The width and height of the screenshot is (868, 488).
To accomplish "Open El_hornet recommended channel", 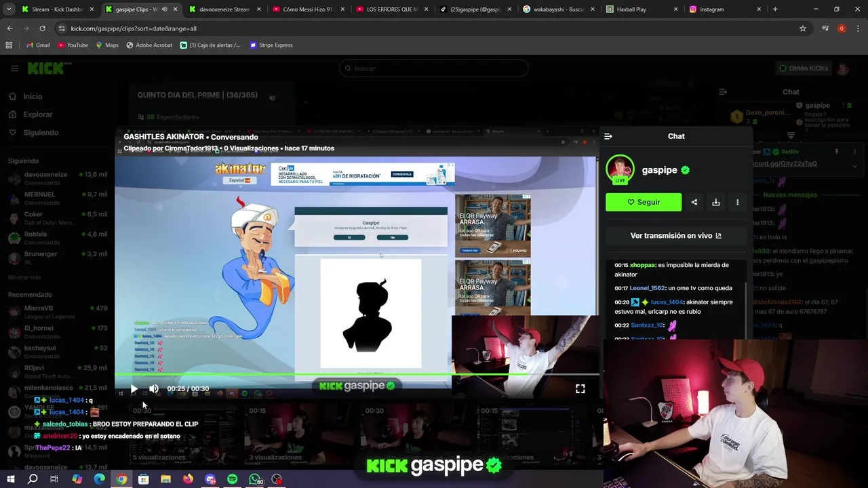I will point(58,331).
